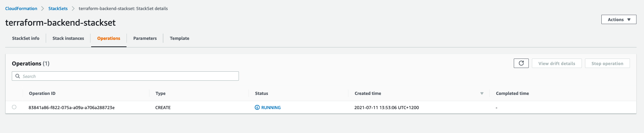Navigate to the StackSets breadcrumb link
The width and height of the screenshot is (644, 133).
58,9
